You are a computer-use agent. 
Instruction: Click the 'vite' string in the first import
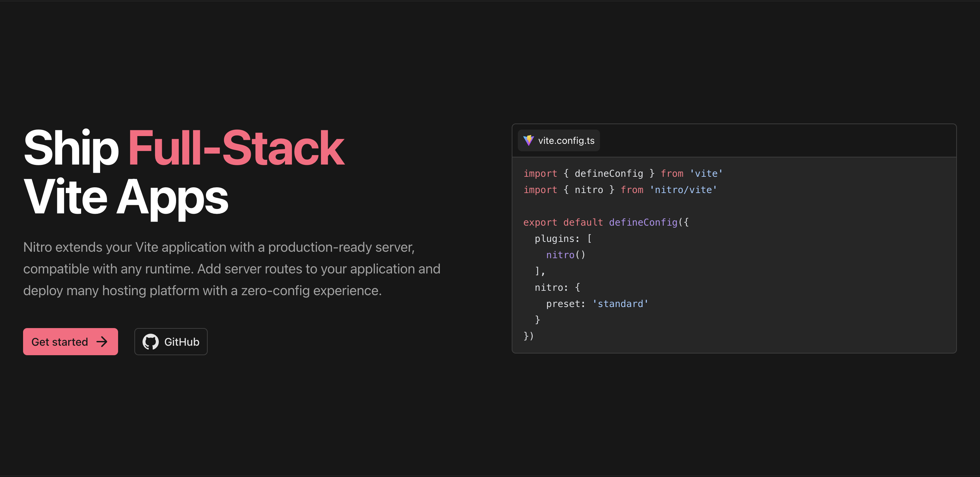(706, 173)
